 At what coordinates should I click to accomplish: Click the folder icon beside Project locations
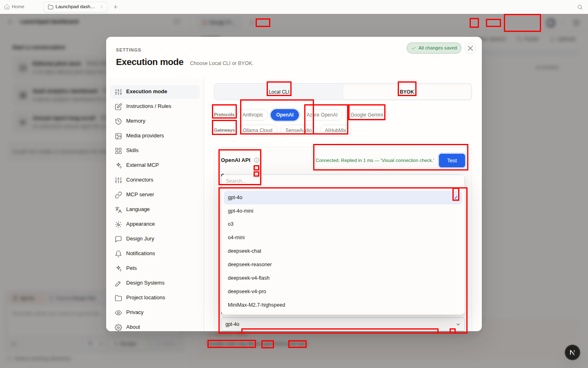(118, 298)
